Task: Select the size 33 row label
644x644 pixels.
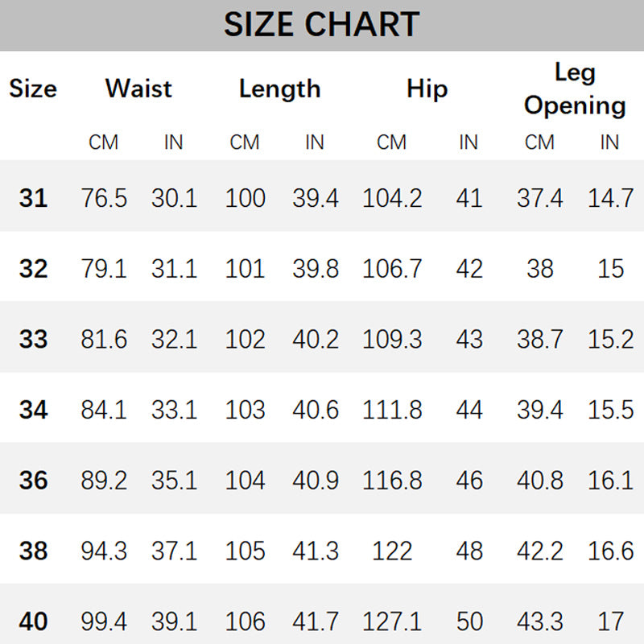Action: tap(33, 340)
